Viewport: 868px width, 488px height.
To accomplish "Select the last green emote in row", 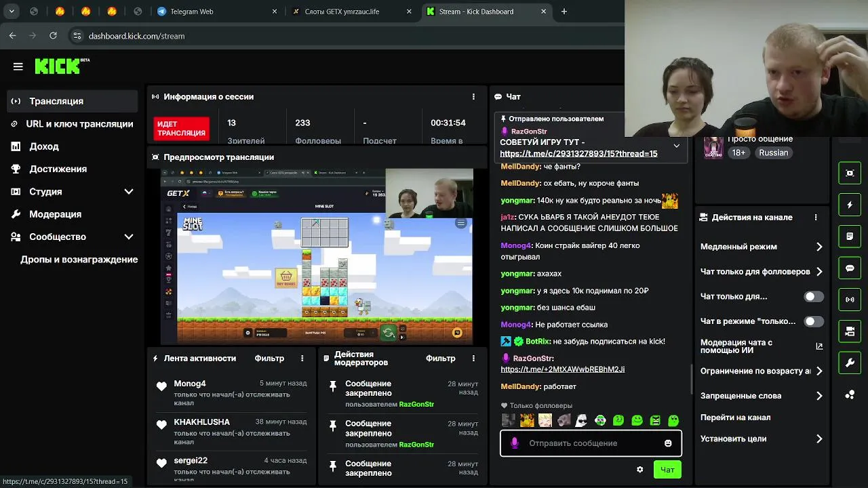I will [x=673, y=420].
